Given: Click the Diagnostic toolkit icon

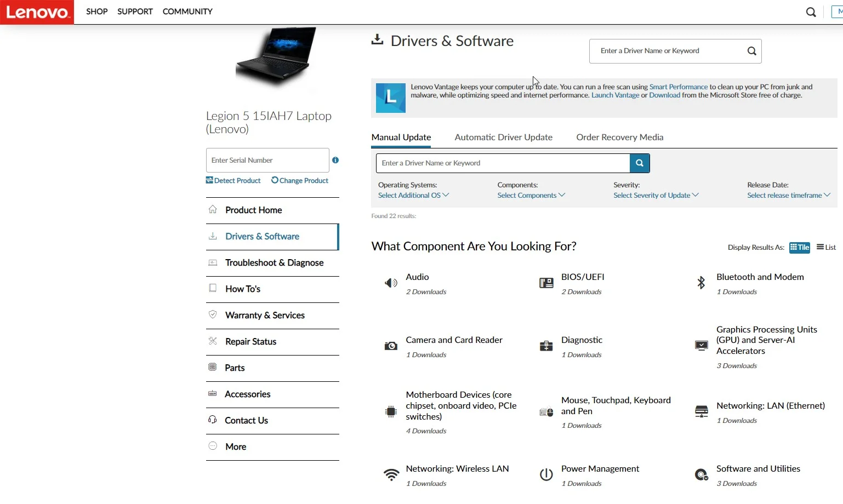Looking at the screenshot, I should 546,346.
